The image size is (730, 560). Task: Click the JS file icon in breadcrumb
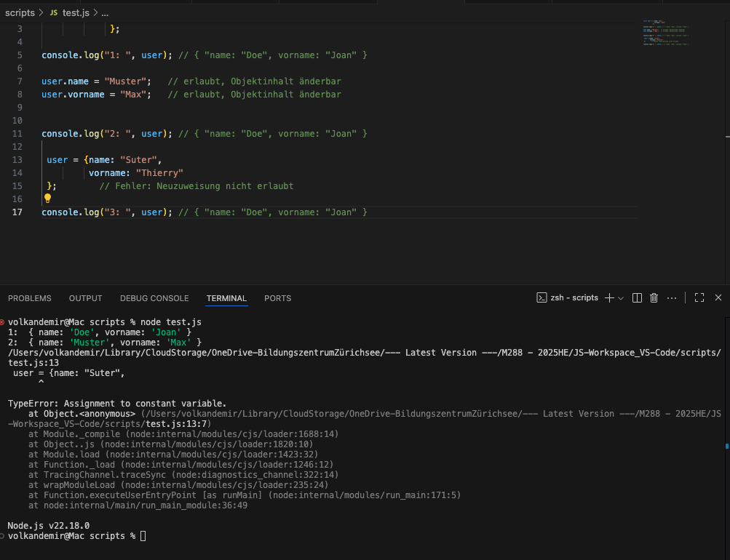[54, 13]
